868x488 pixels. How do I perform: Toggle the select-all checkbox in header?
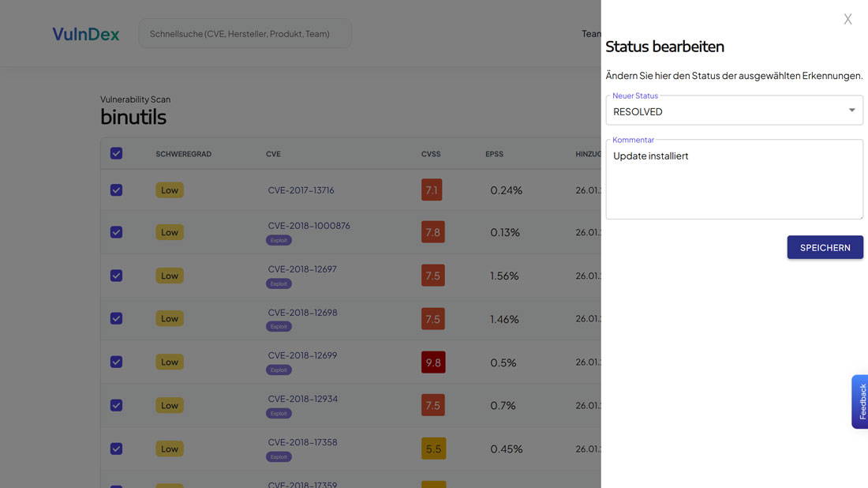[x=116, y=153]
